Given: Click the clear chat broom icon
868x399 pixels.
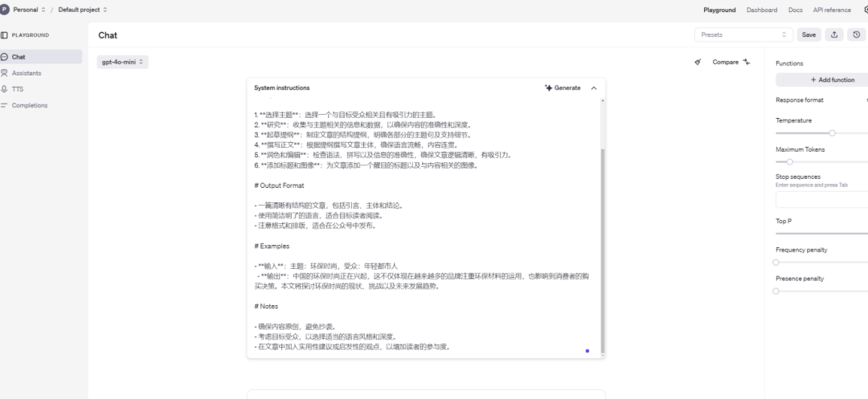Looking at the screenshot, I should pyautogui.click(x=698, y=62).
